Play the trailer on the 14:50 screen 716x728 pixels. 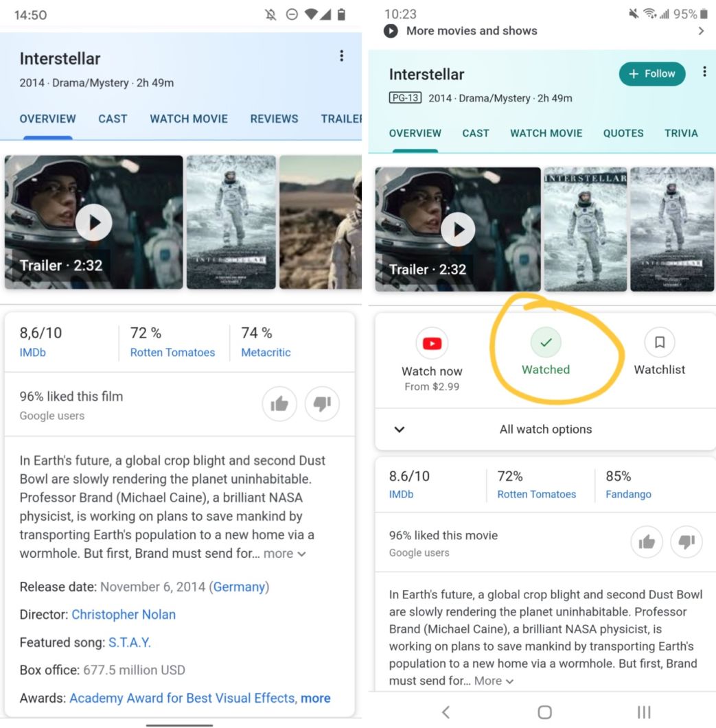coord(94,222)
